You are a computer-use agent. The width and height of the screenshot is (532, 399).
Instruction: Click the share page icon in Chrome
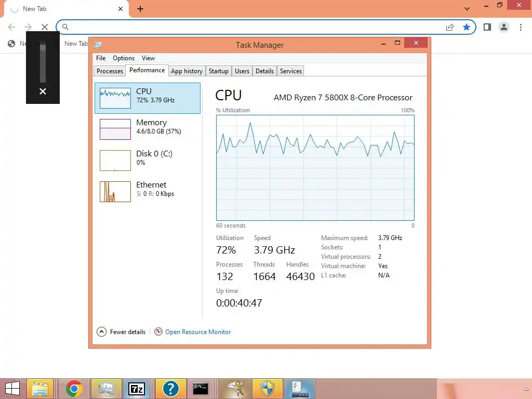(x=450, y=27)
